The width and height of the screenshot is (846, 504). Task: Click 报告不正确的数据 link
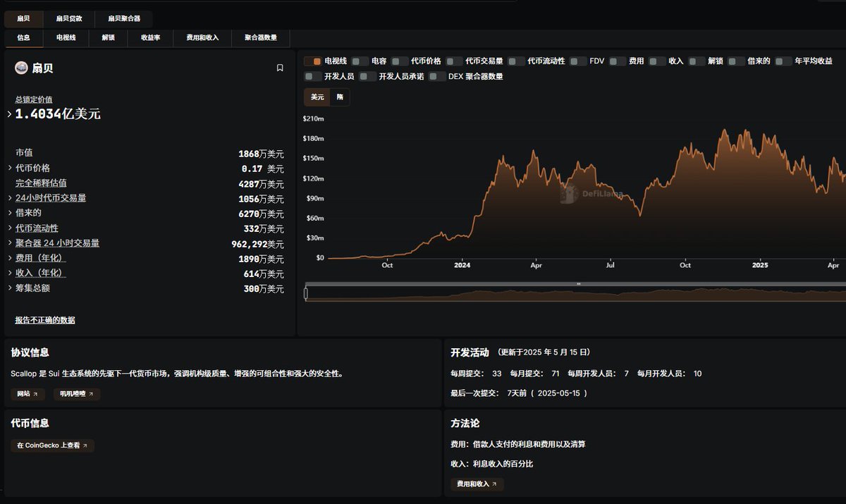point(45,320)
